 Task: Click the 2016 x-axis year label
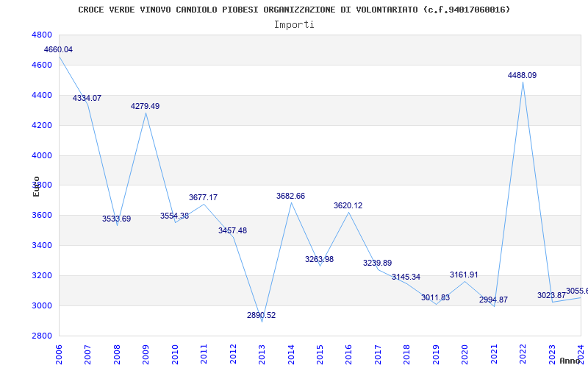click(348, 354)
